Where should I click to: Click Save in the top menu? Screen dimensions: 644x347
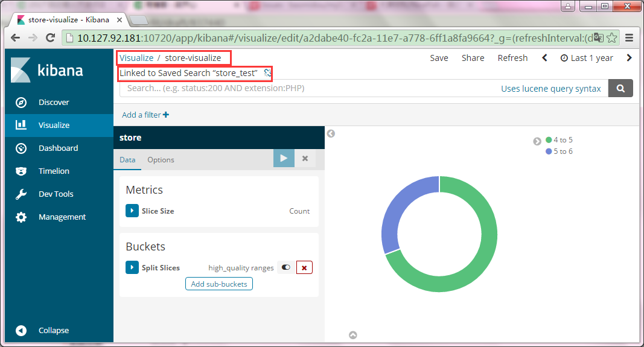[439, 58]
